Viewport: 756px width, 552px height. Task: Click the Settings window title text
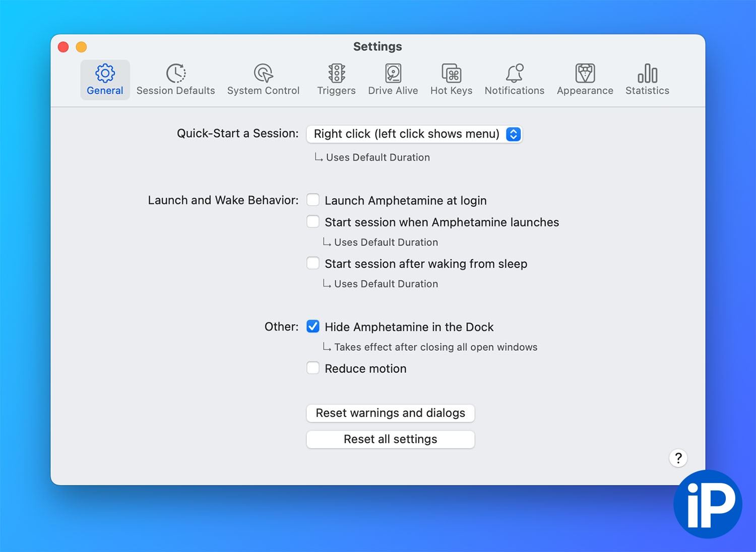(377, 46)
